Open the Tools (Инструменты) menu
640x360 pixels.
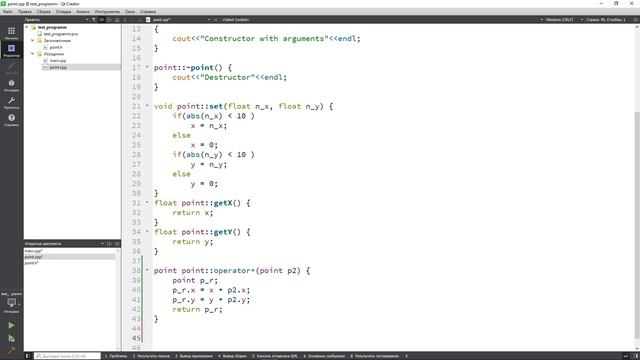107,11
